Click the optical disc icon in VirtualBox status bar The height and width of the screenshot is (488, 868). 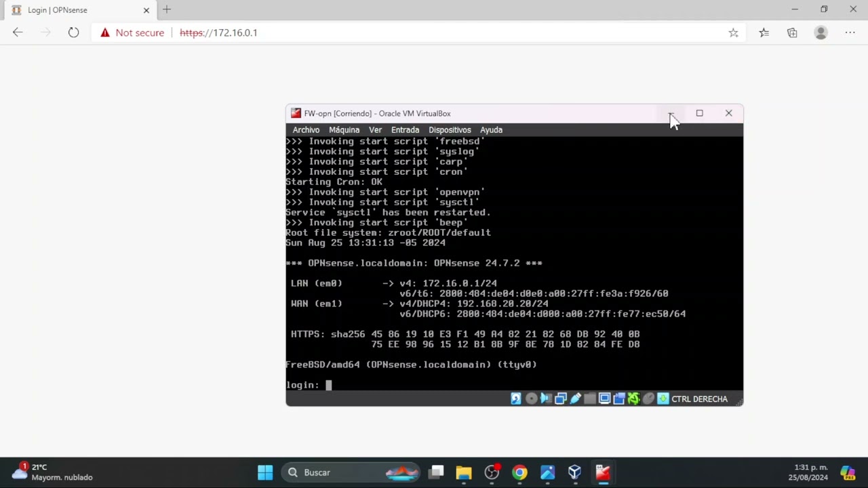click(x=531, y=399)
